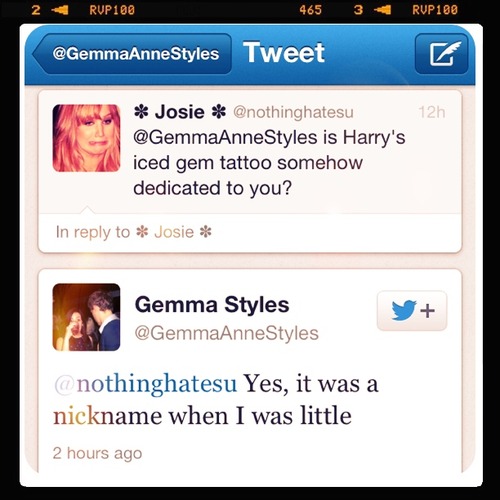Tap the "nickname when I was little" text

[x=202, y=416]
